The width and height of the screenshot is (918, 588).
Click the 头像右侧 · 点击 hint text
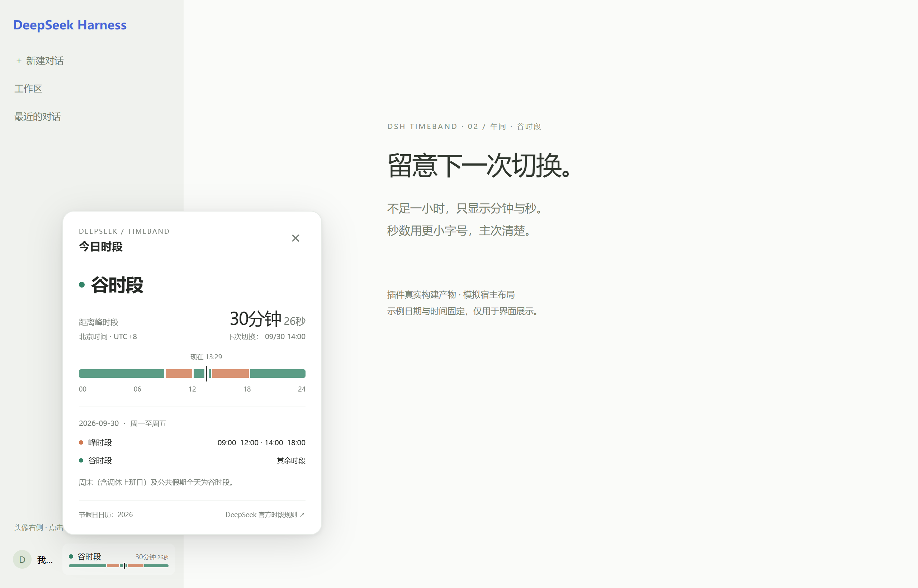pyautogui.click(x=39, y=527)
